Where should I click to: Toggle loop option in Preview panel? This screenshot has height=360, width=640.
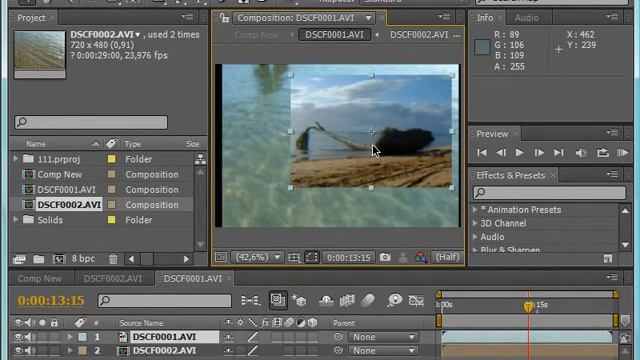[x=602, y=153]
